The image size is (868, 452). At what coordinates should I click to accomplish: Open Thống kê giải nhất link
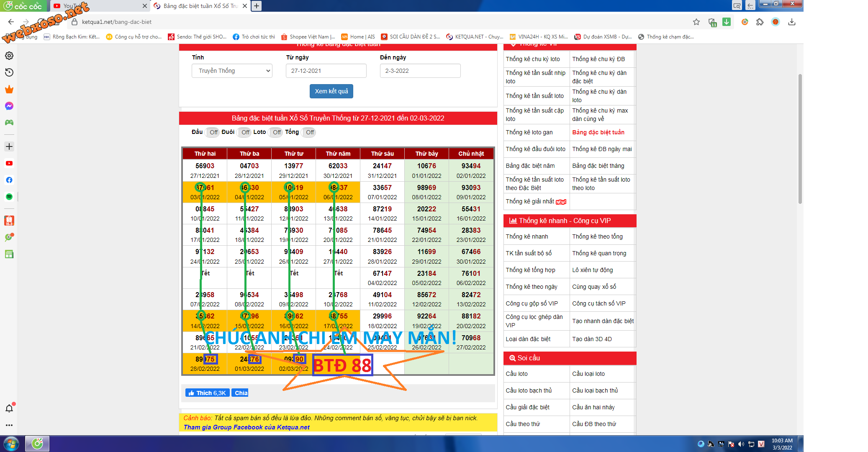[536, 201]
